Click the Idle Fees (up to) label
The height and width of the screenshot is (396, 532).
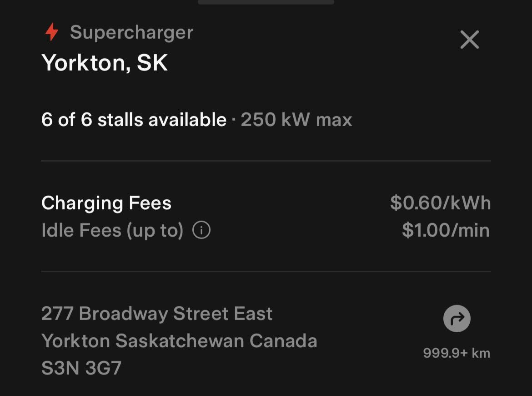(112, 230)
